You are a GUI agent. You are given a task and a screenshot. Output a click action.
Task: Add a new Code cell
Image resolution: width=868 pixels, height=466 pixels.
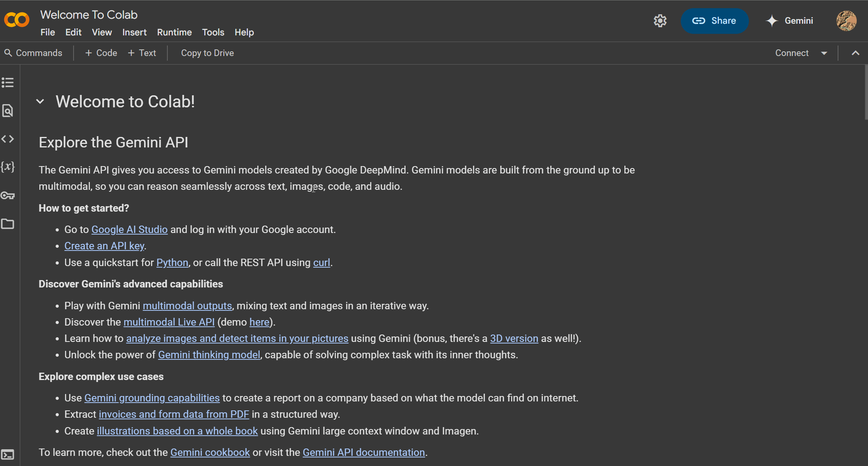[101, 53]
